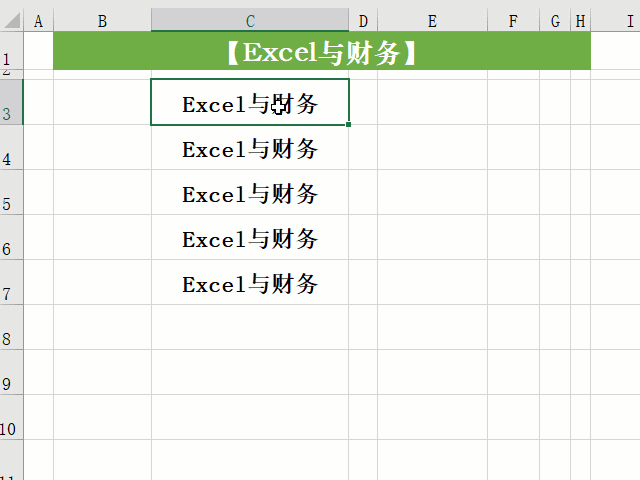Select column H header
This screenshot has height=480, width=640.
tap(580, 21)
